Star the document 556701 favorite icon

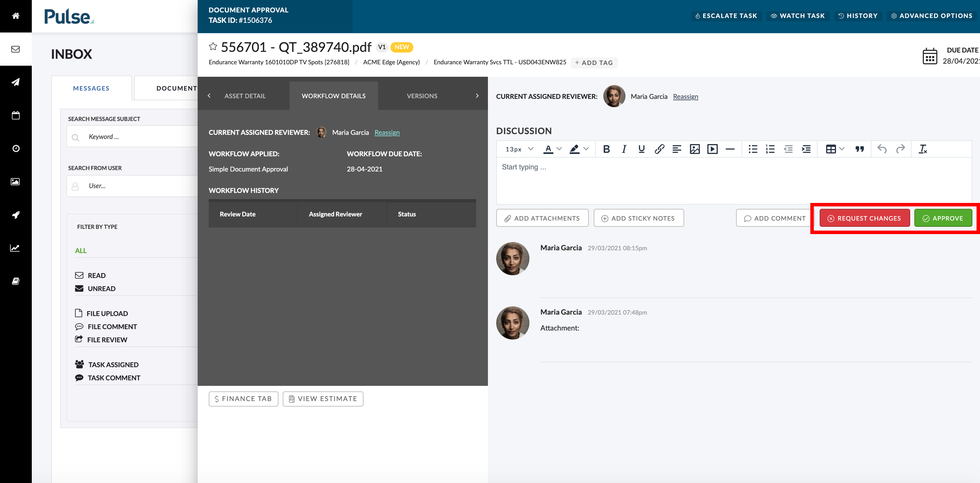[x=213, y=46]
